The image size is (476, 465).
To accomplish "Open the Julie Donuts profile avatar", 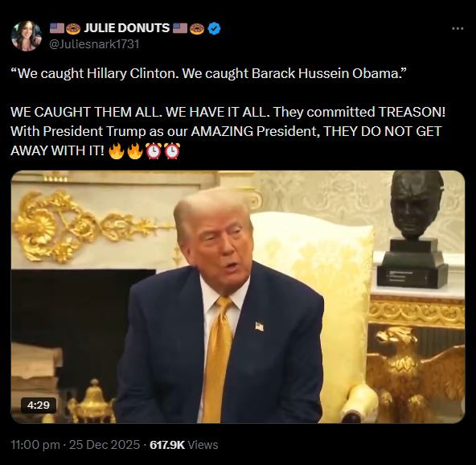I will [x=27, y=36].
